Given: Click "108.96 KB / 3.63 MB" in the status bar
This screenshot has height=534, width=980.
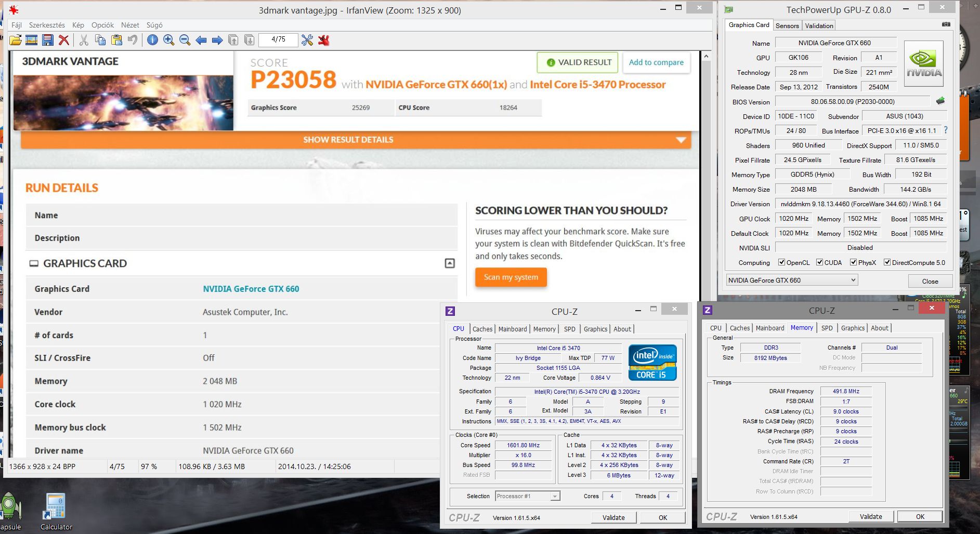Looking at the screenshot, I should click(212, 466).
